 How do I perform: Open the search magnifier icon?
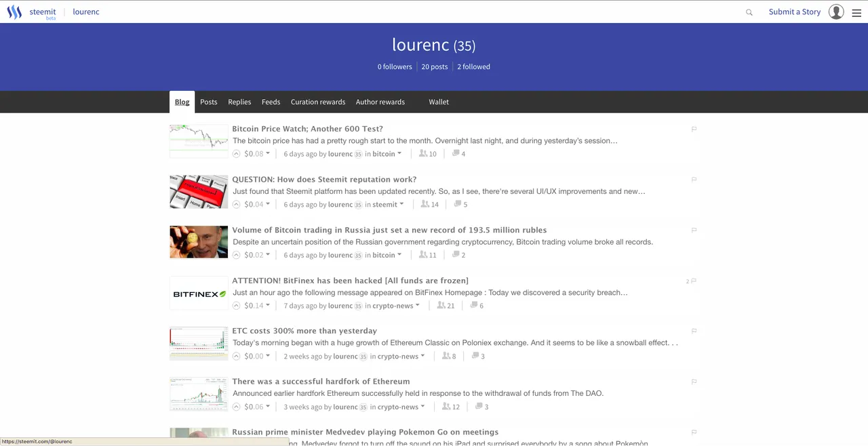point(749,12)
